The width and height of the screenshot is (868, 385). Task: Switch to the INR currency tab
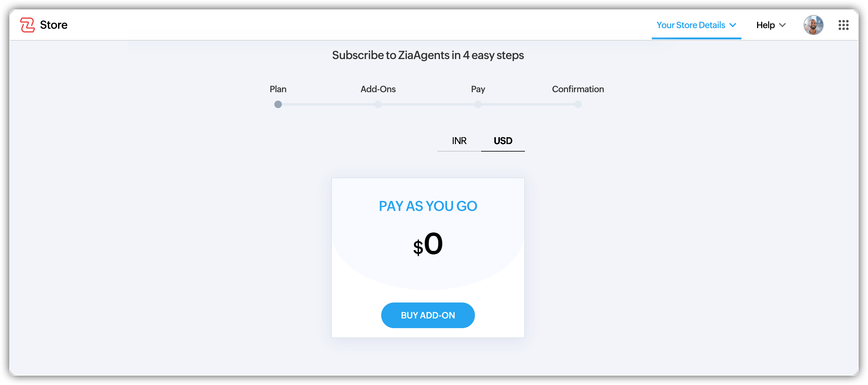point(459,141)
